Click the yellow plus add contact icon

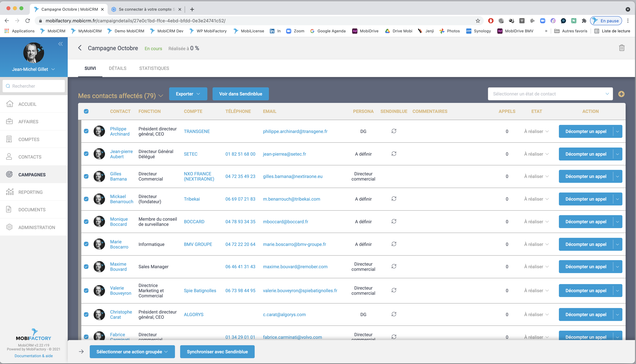pos(621,94)
